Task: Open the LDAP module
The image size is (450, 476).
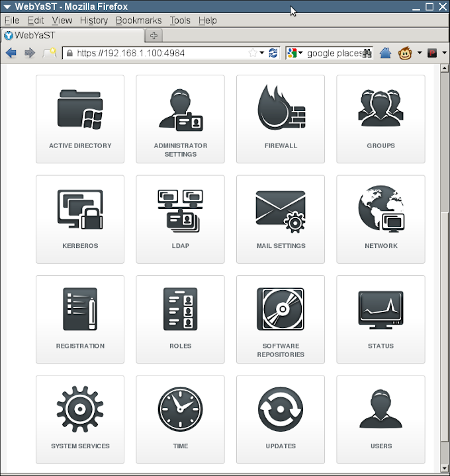Action: click(180, 219)
